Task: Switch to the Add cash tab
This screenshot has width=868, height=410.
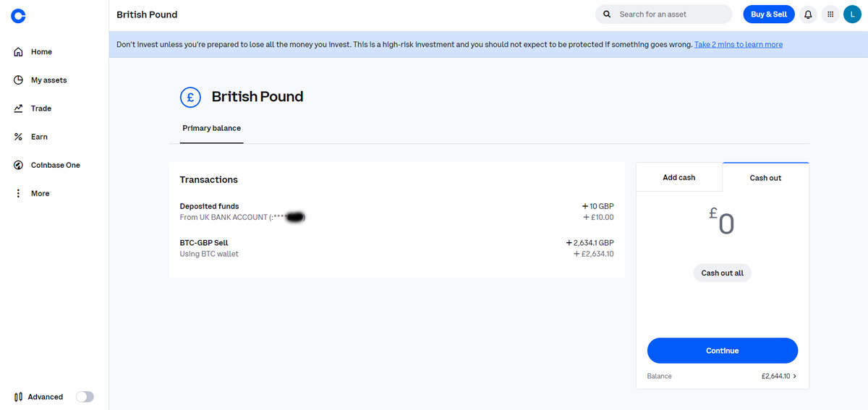Action: pyautogui.click(x=678, y=177)
